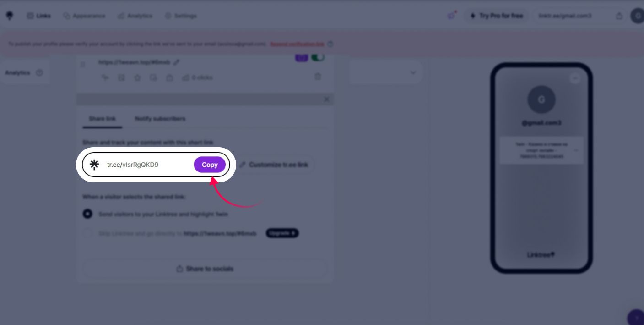
Task: Expand the collapsed section chevron
Action: (x=413, y=72)
